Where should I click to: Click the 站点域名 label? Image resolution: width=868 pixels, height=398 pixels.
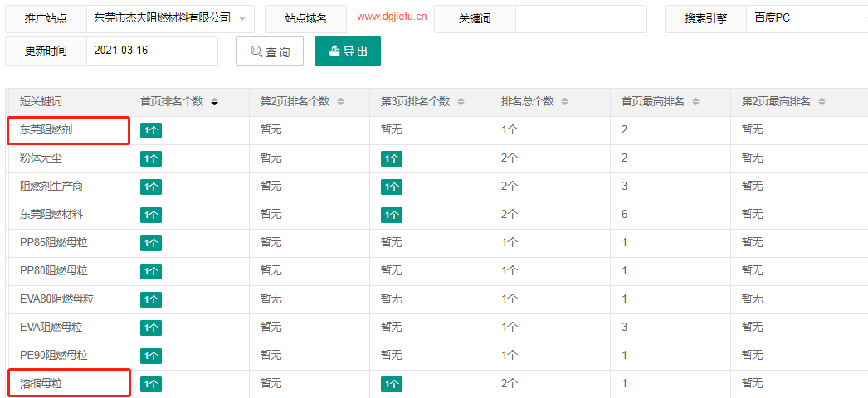(x=305, y=19)
